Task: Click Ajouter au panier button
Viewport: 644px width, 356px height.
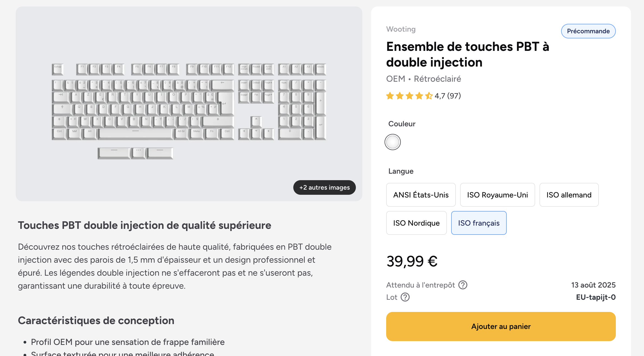Action: click(x=501, y=327)
